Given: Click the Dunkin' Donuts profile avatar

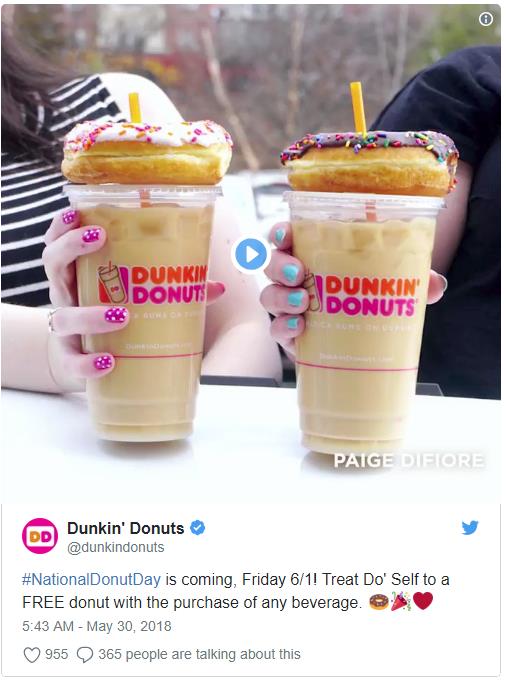Looking at the screenshot, I should point(40,536).
